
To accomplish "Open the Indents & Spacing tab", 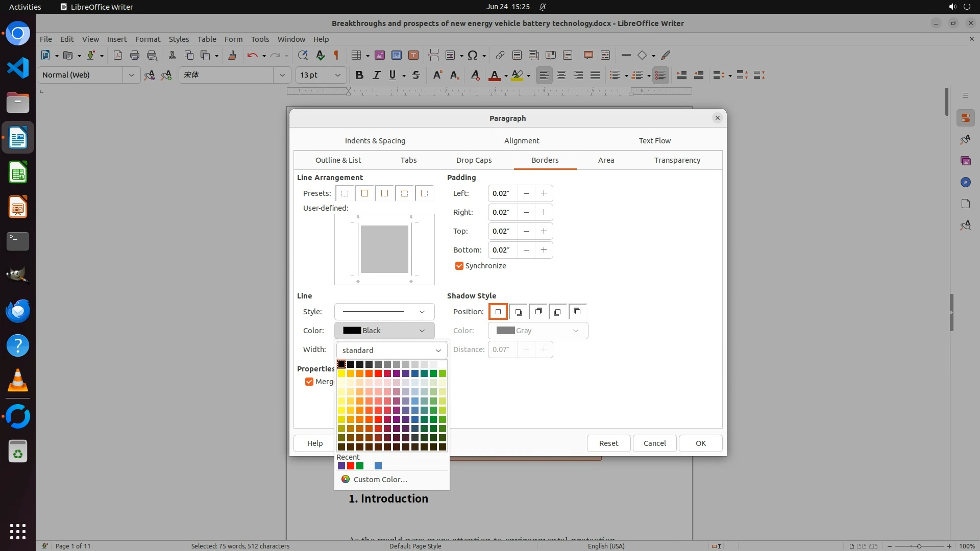I will 375,141.
